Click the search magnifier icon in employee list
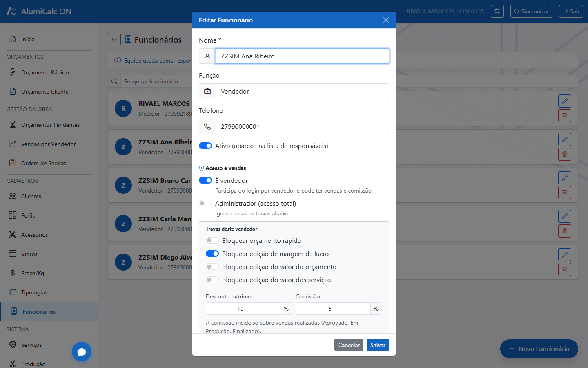This screenshot has width=588, height=368. [x=114, y=81]
